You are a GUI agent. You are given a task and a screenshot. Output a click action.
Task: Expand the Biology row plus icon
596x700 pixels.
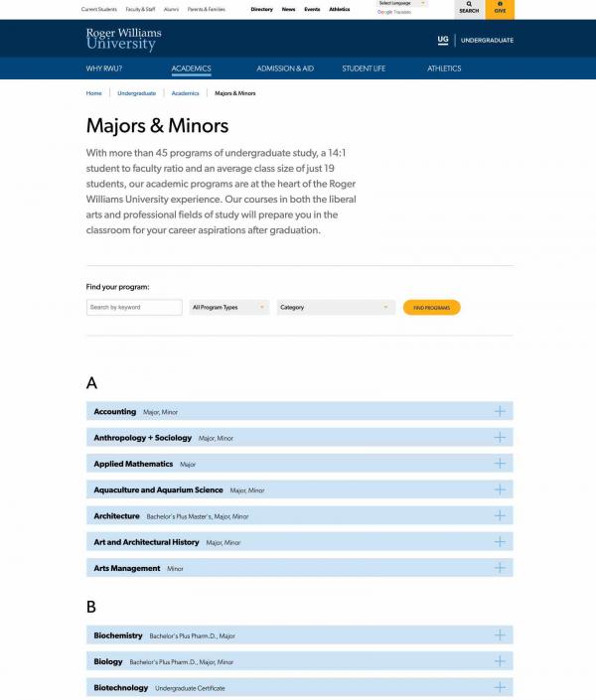click(x=500, y=661)
